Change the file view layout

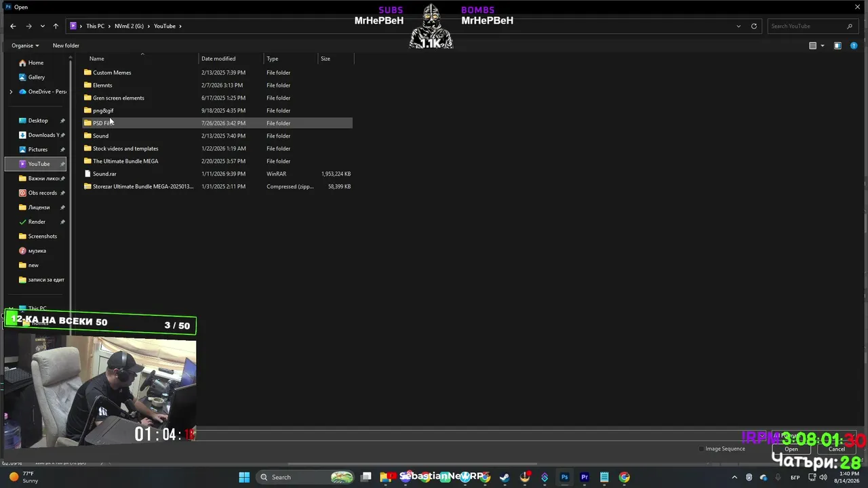[812, 45]
